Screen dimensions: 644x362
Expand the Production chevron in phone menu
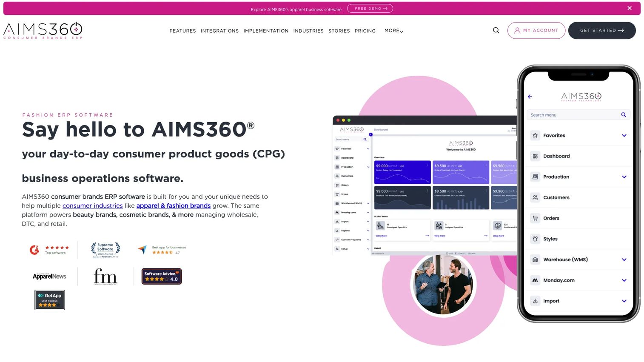point(624,177)
